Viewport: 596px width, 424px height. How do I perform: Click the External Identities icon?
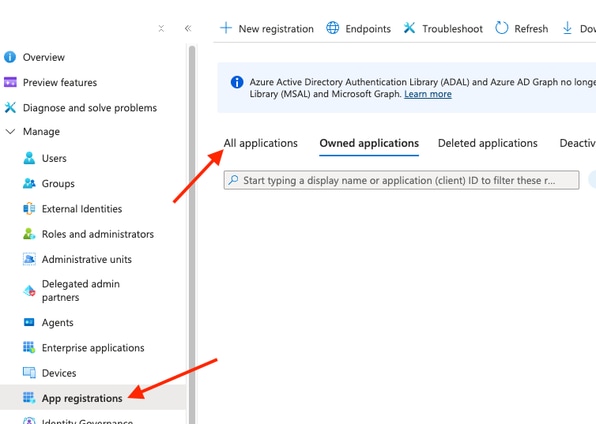(x=29, y=209)
